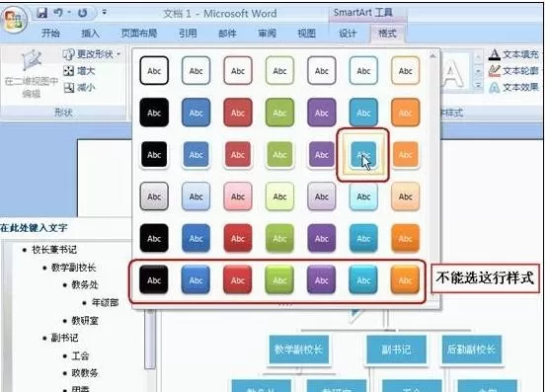
Task: Choose solid purple style in second row
Action: tap(321, 113)
